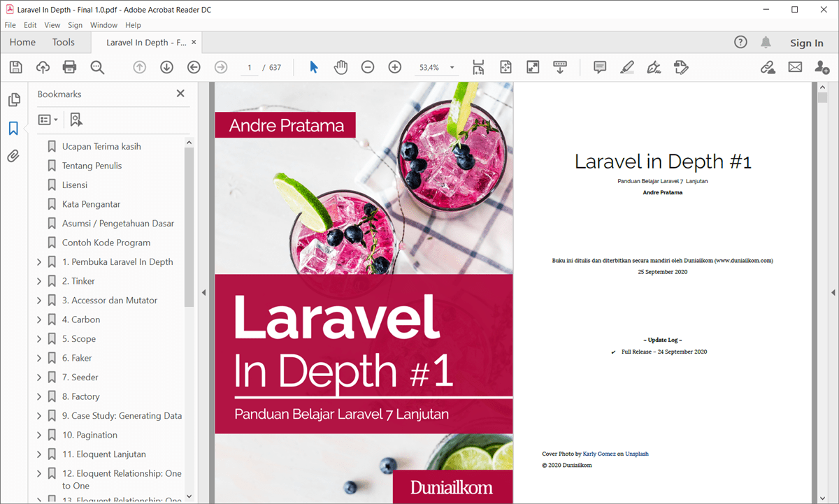
Task: Open the Sign menu
Action: 76,25
